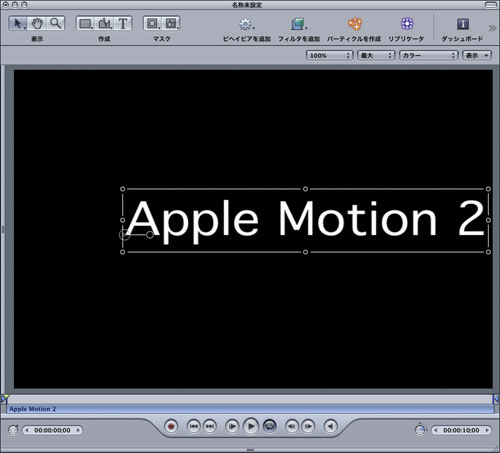Click the Make Particles icon
This screenshot has width=500, height=453.
355,24
